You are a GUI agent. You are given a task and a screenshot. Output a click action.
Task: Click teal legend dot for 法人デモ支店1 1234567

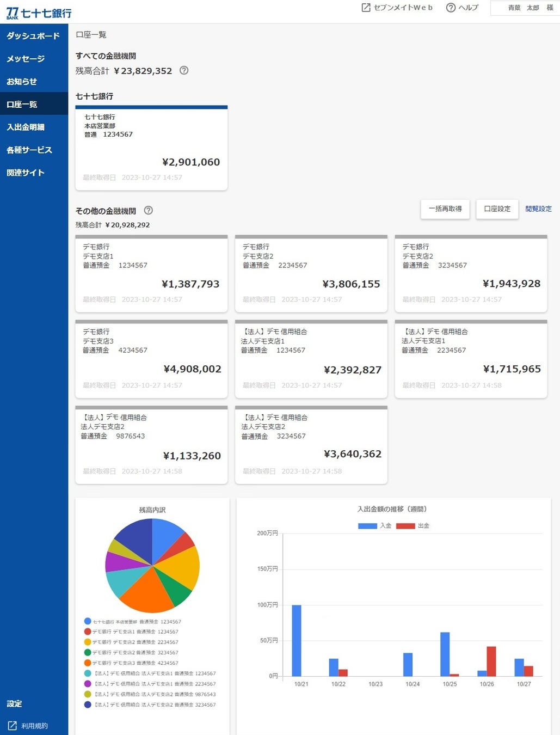[x=88, y=673]
